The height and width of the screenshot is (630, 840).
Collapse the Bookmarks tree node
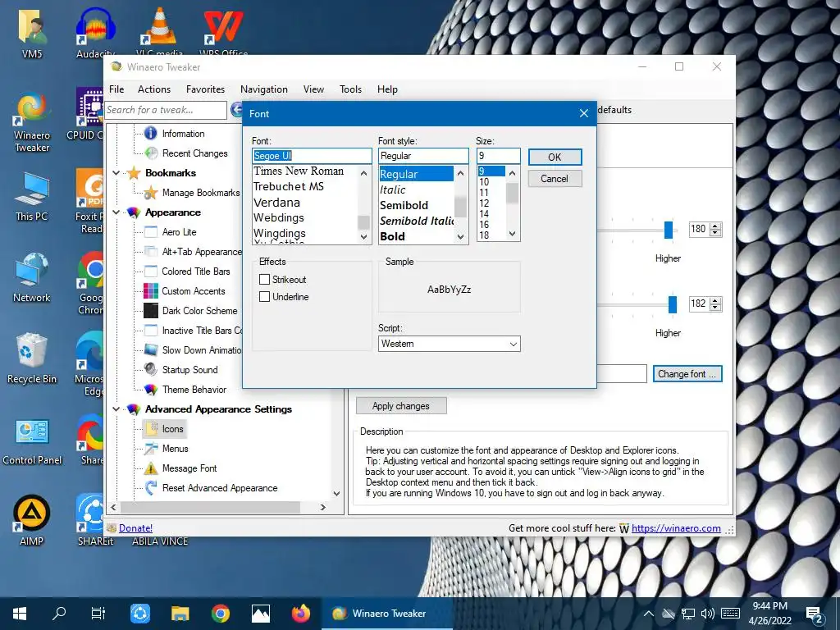(x=116, y=173)
